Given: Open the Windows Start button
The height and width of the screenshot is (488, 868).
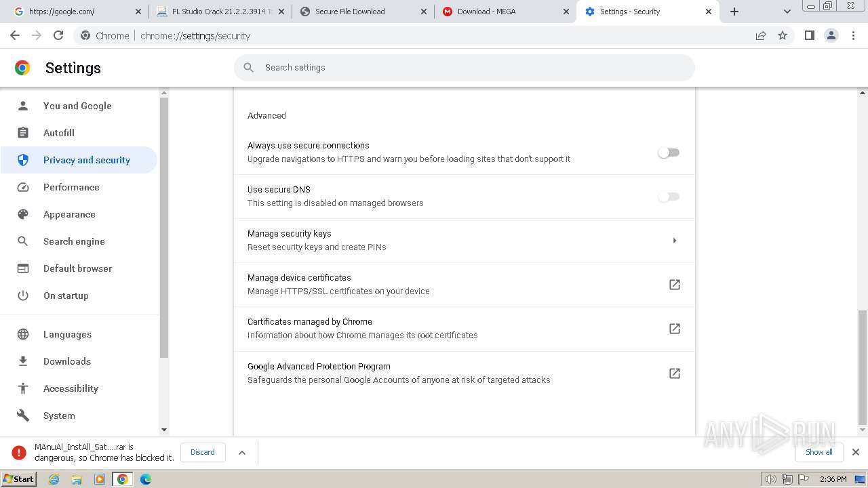Looking at the screenshot, I should 19,479.
